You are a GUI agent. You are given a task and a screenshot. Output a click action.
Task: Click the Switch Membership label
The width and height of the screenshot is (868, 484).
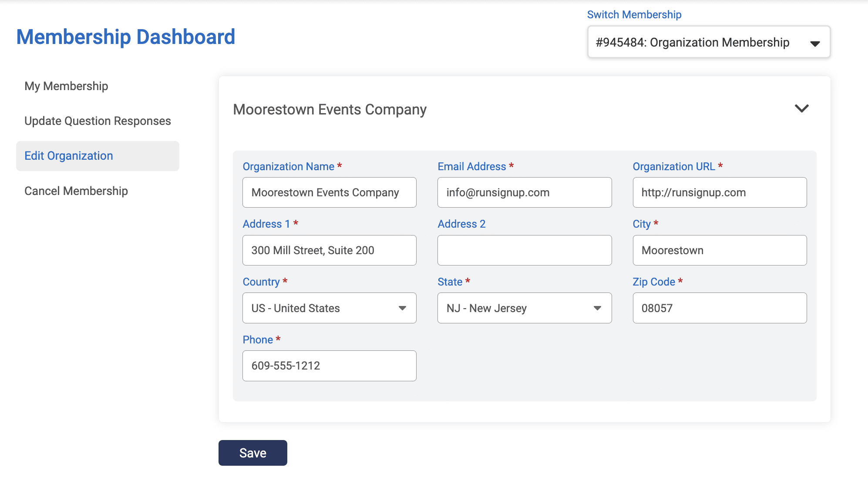point(634,14)
